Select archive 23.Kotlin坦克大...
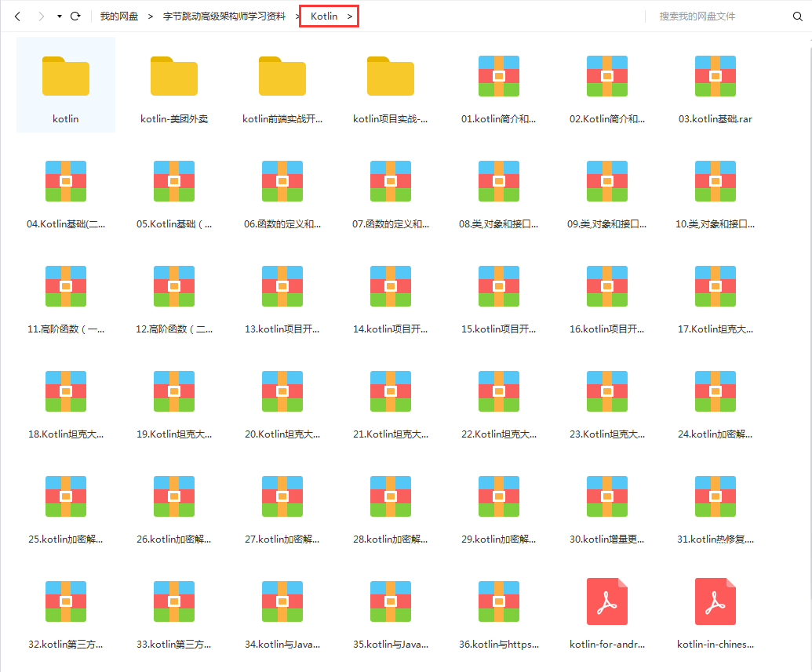 [607, 400]
